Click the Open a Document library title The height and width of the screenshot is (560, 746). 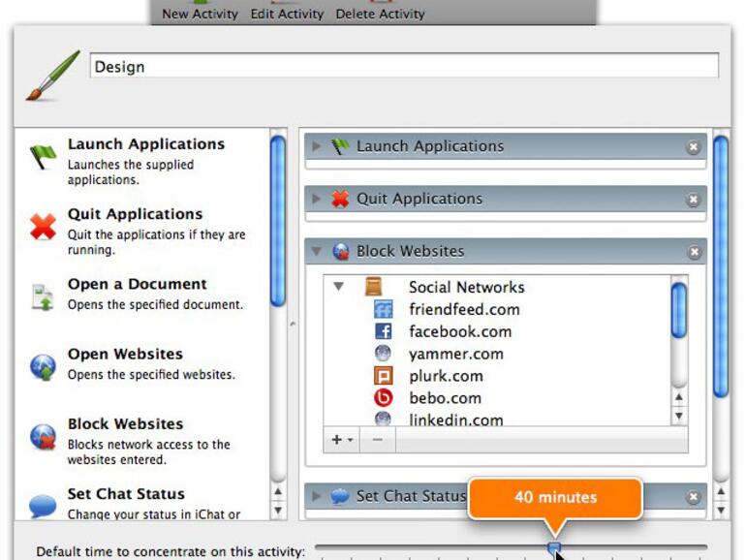pyautogui.click(x=137, y=284)
